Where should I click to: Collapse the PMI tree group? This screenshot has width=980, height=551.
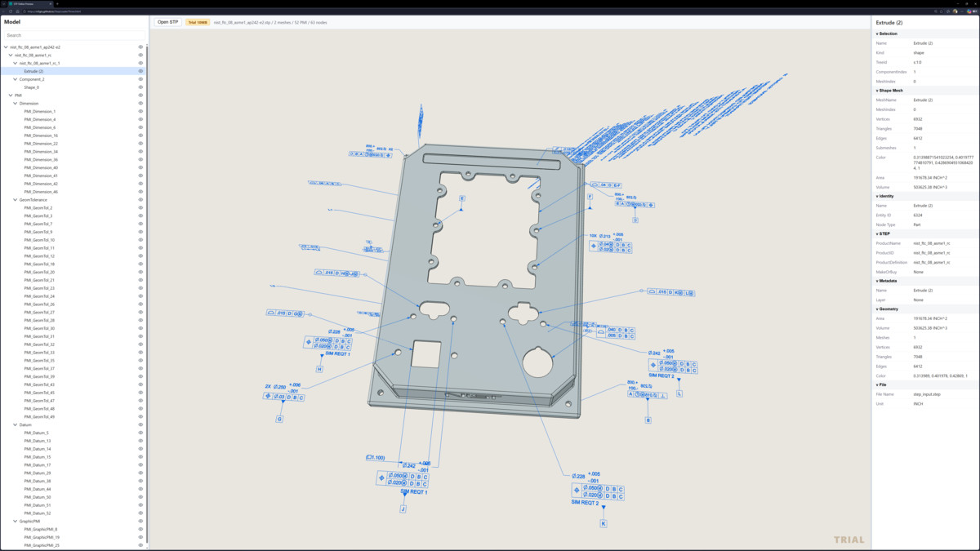point(11,96)
